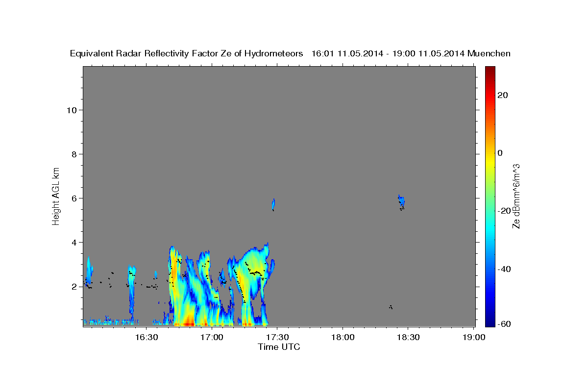Click the small echo at 6 km near 17:30
The width and height of the screenshot is (588, 392).
273,204
